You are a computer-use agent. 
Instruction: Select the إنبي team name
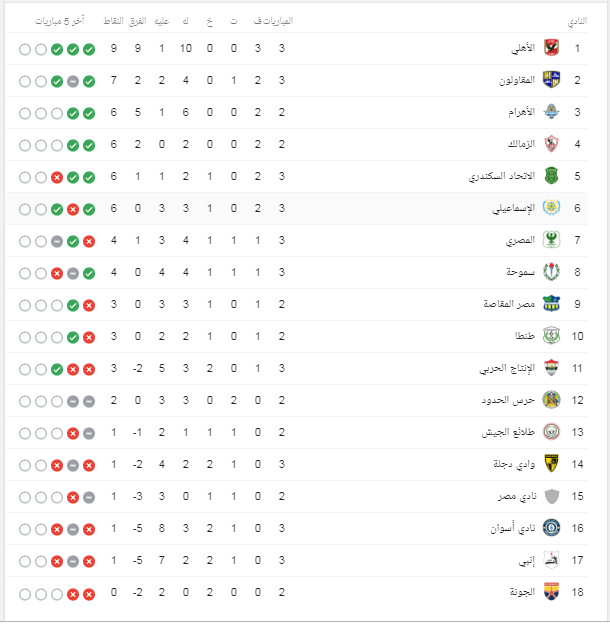point(525,560)
